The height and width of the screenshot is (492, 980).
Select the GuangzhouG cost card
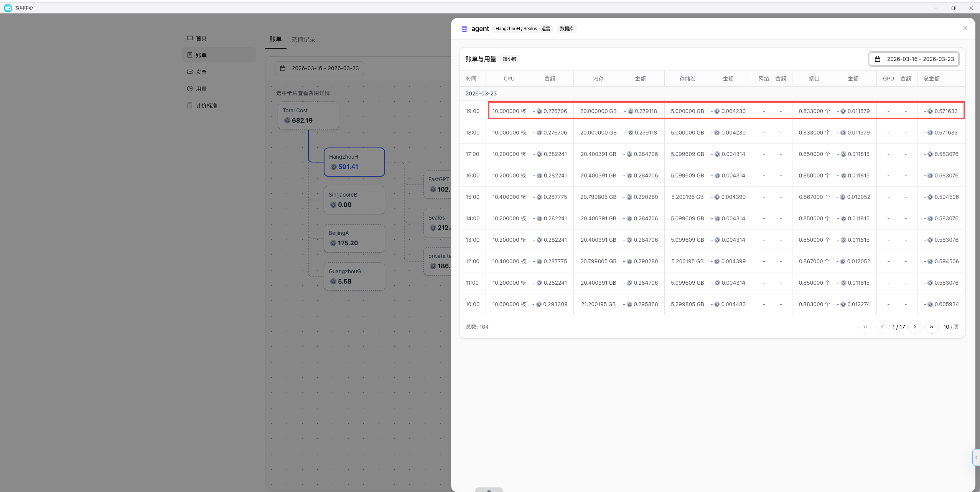(x=354, y=277)
